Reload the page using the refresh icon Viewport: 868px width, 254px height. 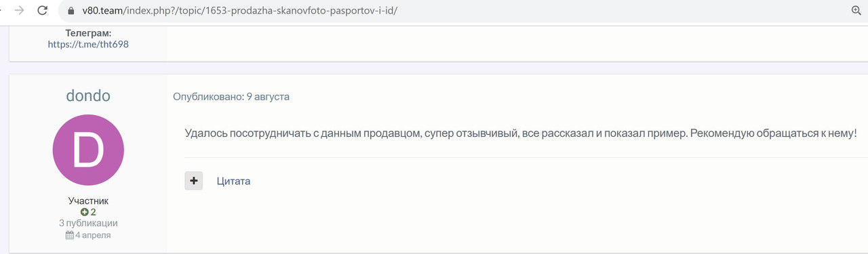pyautogui.click(x=43, y=10)
